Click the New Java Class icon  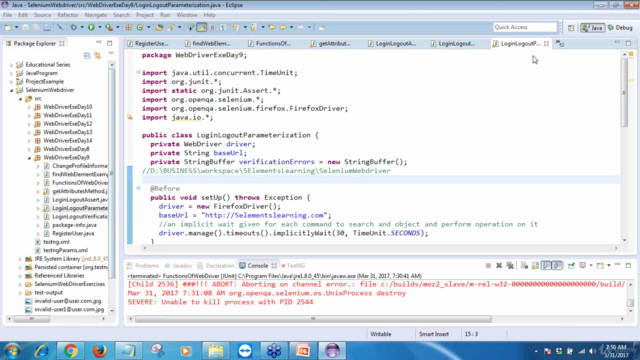140,27
